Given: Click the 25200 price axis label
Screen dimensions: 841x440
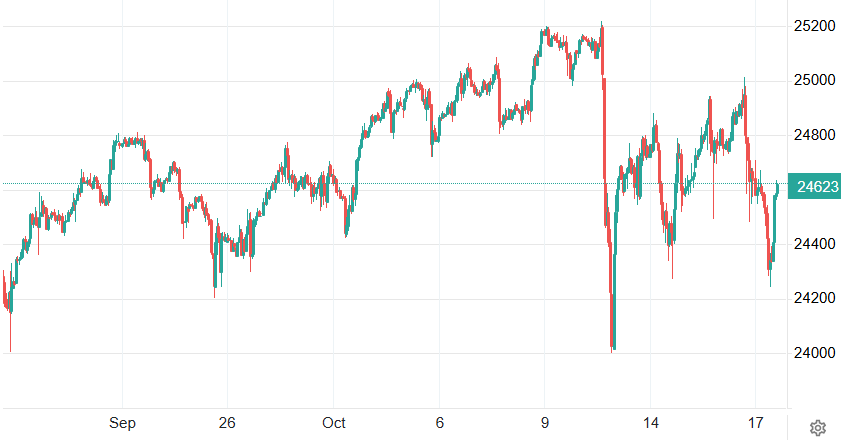Looking at the screenshot, I should pos(815,25).
